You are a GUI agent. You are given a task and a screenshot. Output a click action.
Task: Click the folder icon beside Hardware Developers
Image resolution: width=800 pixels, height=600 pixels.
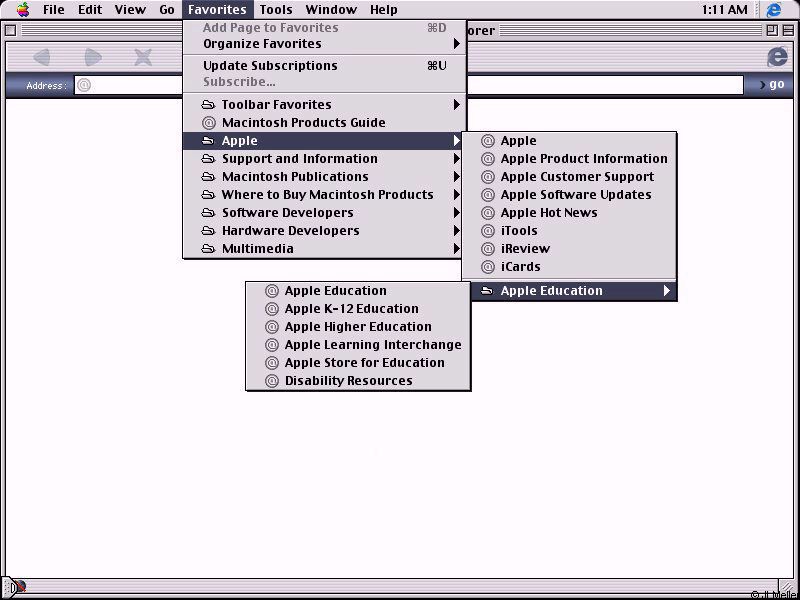(208, 231)
